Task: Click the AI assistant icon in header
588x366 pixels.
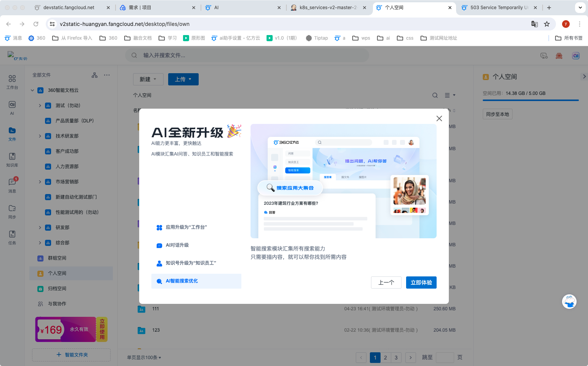Action: tap(576, 56)
